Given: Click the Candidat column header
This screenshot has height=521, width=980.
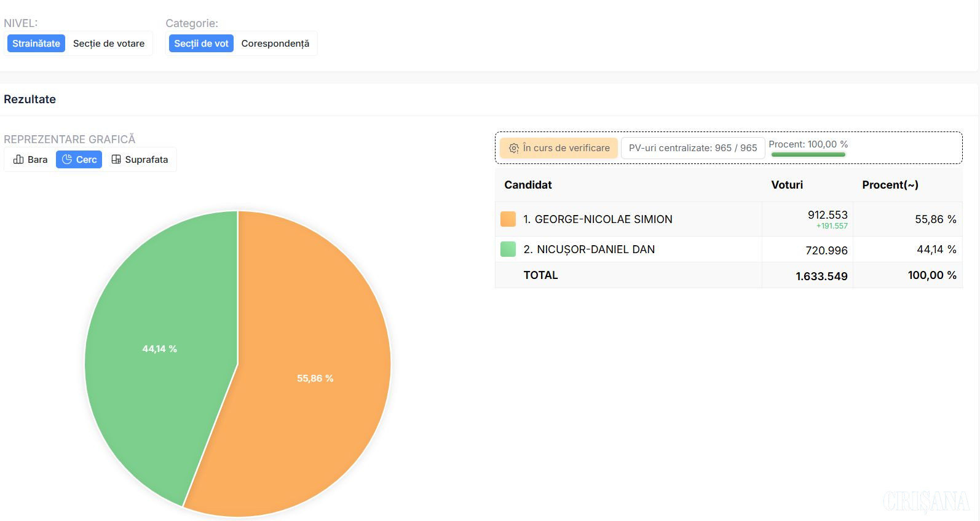Looking at the screenshot, I should (x=528, y=185).
